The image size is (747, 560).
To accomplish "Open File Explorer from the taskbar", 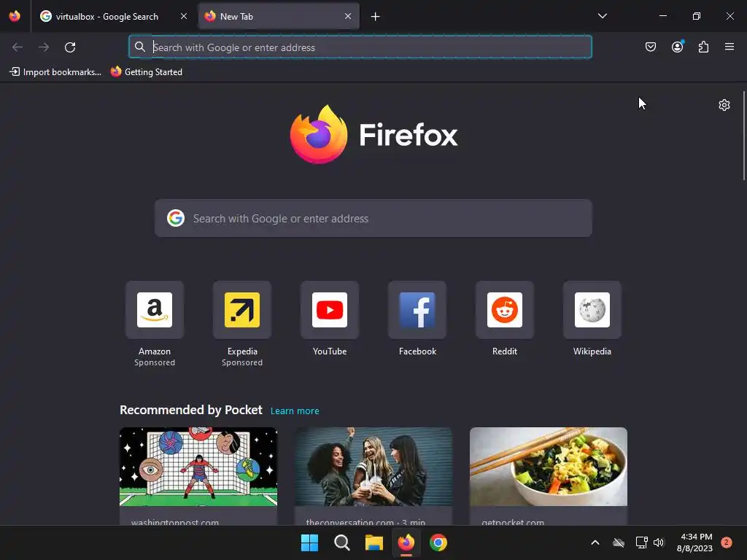I will [x=374, y=542].
